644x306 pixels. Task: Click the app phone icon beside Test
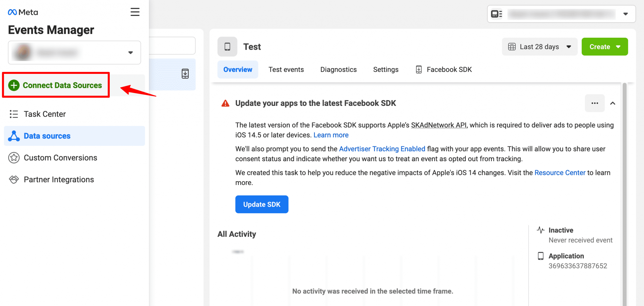tap(227, 46)
